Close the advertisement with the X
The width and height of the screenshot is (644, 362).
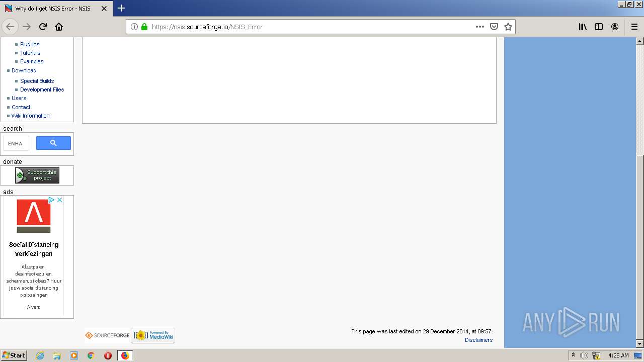[59, 200]
